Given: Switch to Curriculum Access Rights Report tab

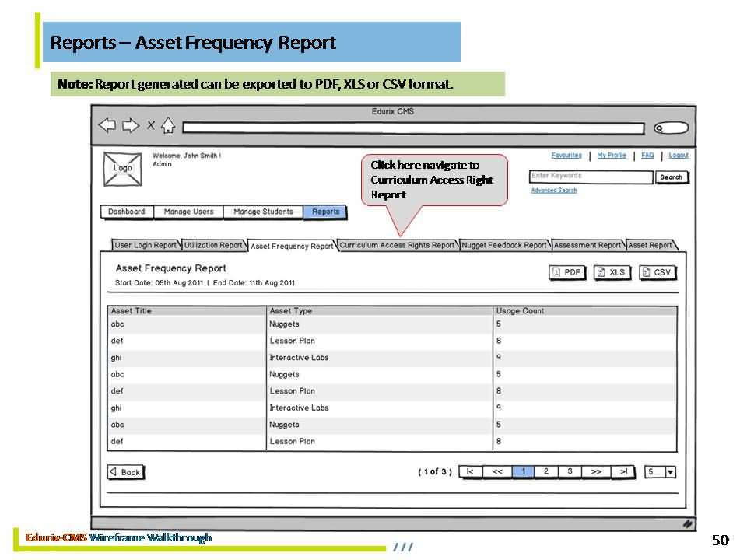Looking at the screenshot, I should (397, 245).
